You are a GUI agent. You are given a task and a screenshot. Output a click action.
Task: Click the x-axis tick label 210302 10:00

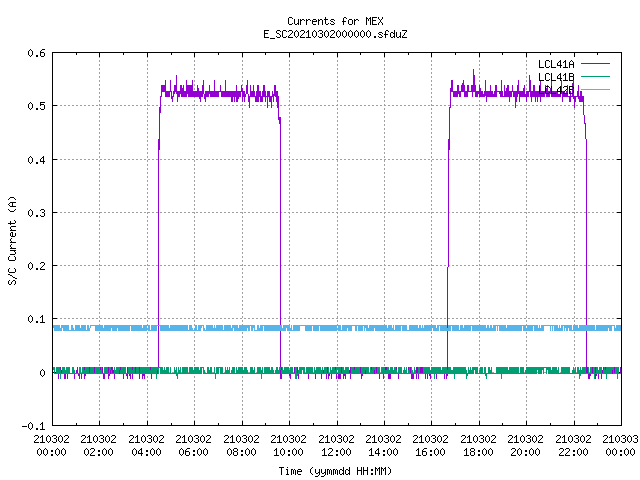288,446
